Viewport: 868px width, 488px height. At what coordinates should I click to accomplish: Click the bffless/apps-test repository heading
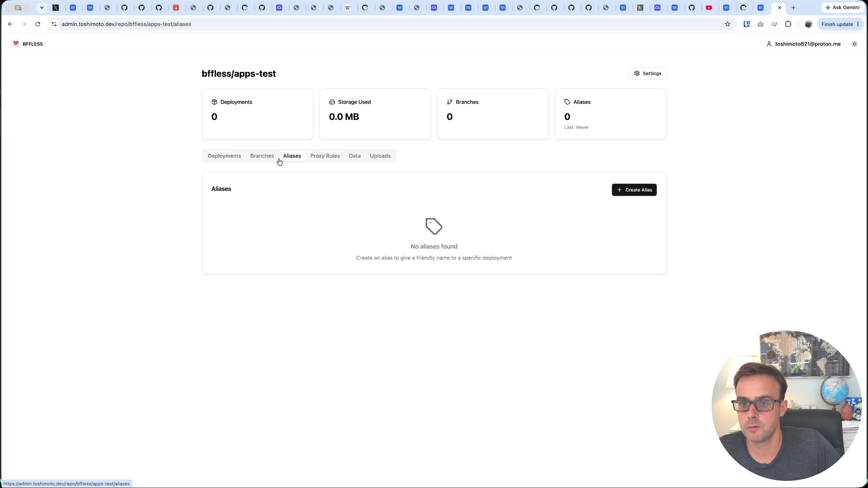[x=239, y=74]
